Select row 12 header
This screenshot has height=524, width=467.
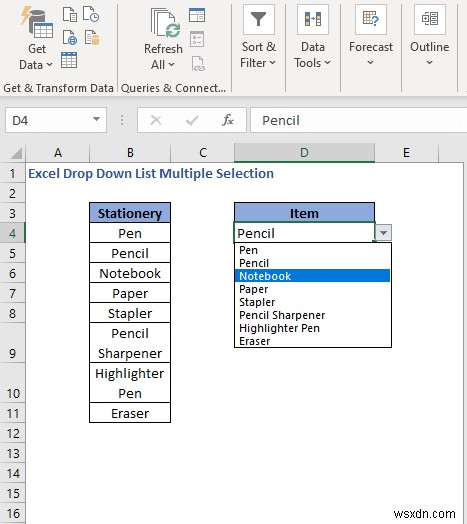coord(12,433)
